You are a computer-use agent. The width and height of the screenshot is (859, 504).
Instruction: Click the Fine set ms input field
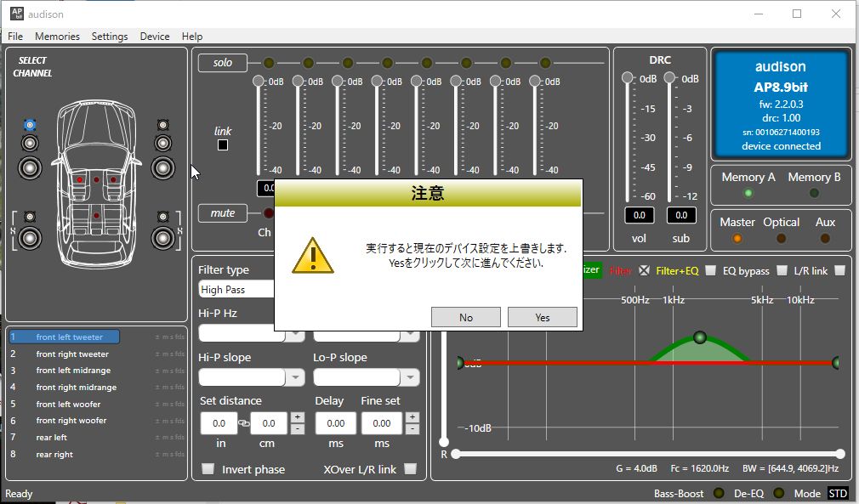coord(382,423)
